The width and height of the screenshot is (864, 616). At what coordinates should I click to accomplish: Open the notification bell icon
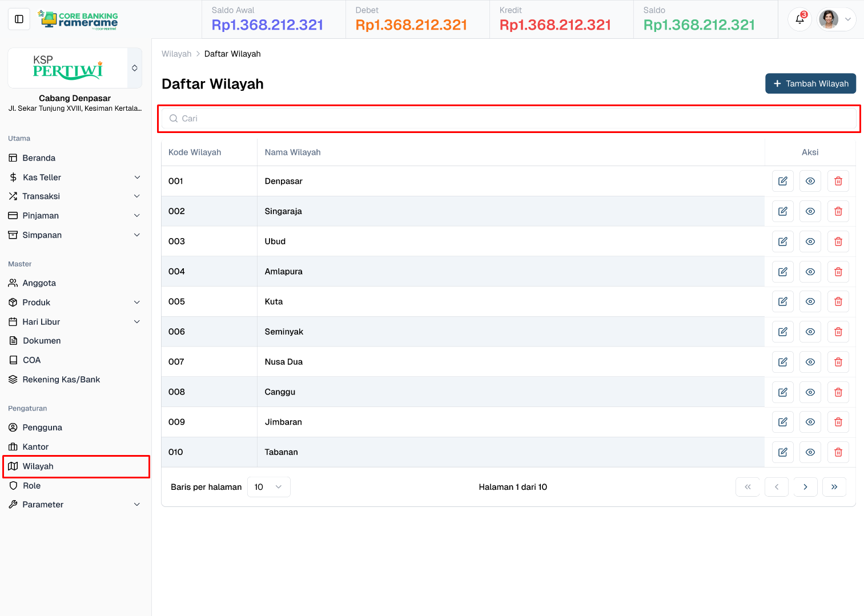tap(799, 19)
